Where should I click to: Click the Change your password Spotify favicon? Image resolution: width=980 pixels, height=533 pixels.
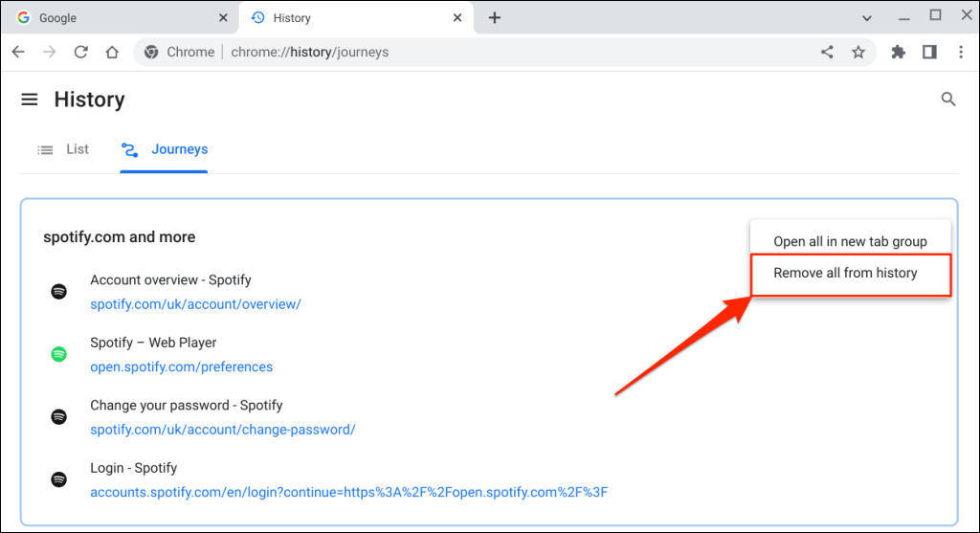point(58,417)
